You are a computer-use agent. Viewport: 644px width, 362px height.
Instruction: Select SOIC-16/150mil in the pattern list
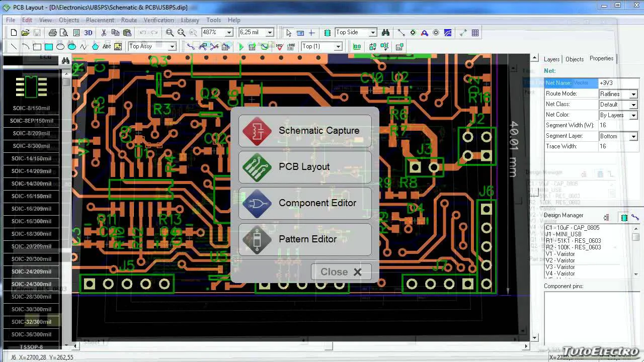31,196
